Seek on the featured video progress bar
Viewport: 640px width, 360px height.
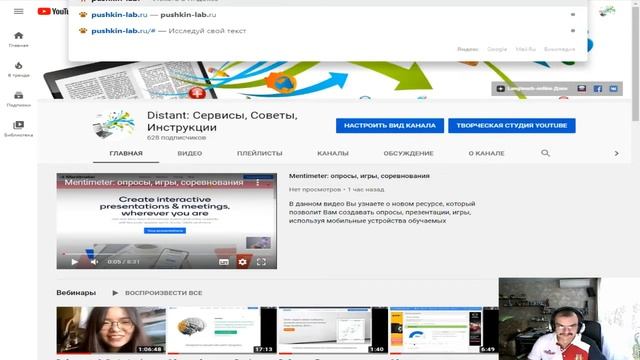167,253
